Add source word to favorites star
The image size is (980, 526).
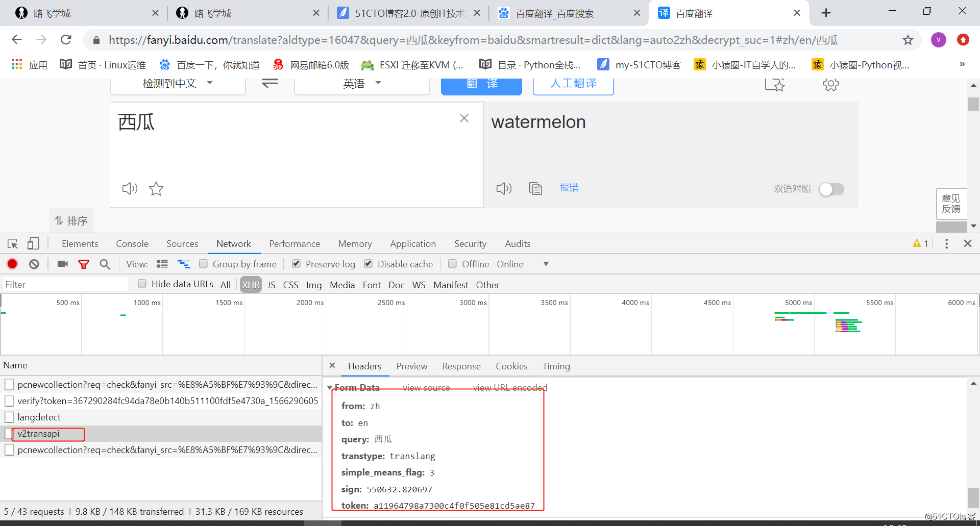coord(156,189)
